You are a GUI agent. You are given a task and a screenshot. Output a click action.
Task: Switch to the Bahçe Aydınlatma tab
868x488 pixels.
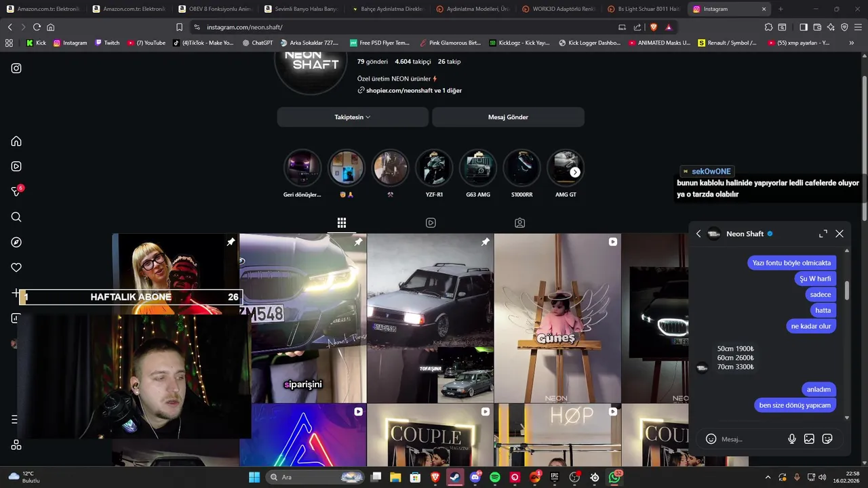tap(387, 9)
